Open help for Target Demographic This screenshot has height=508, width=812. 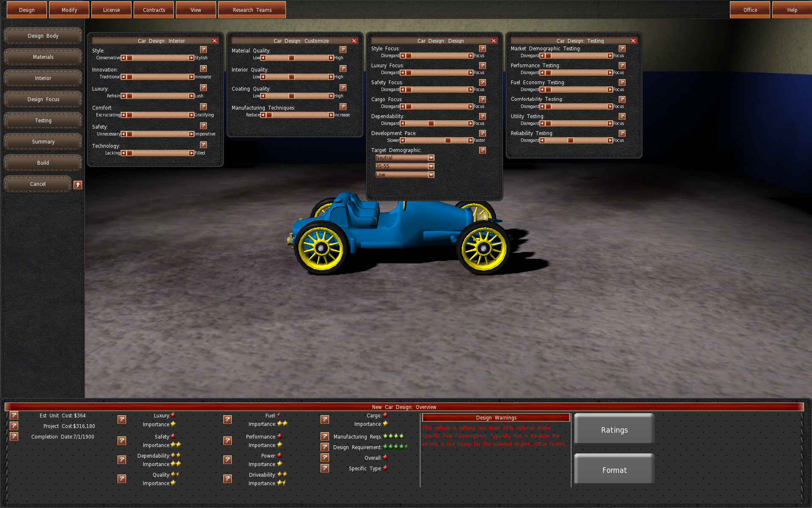point(483,150)
